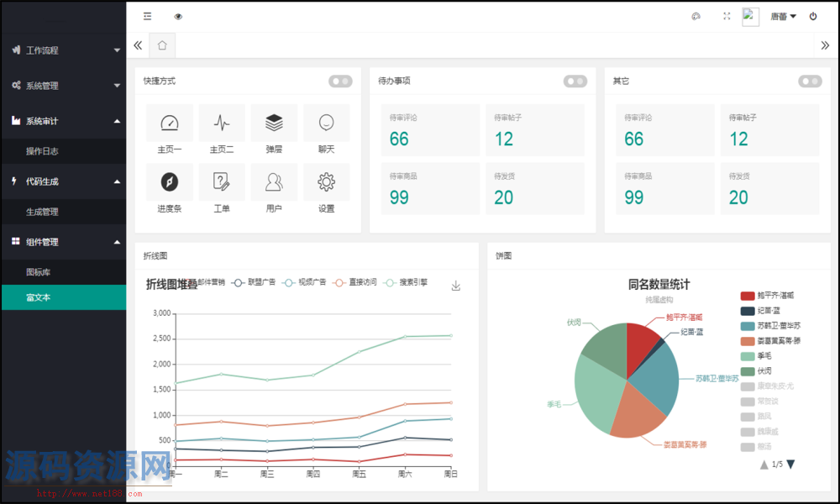The image size is (840, 504).
Task: Open the 聊天 chat shortcut
Action: (x=326, y=129)
